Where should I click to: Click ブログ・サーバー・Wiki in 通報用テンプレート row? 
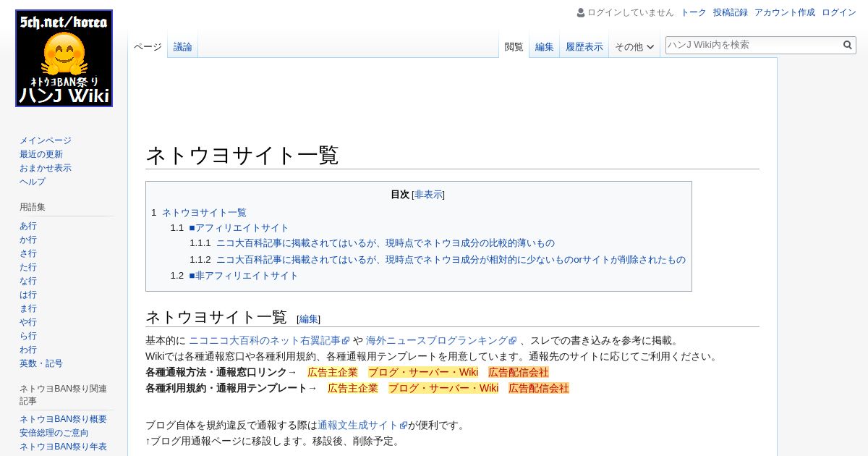coord(443,388)
